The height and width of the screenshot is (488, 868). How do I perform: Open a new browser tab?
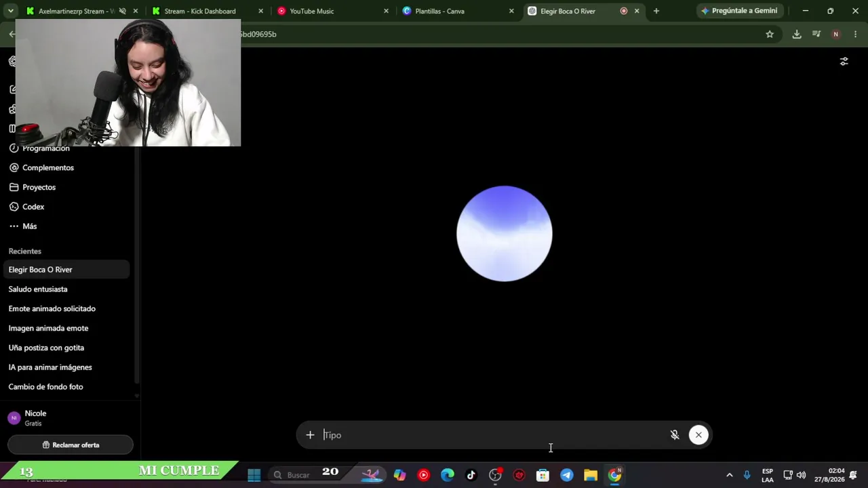point(656,11)
